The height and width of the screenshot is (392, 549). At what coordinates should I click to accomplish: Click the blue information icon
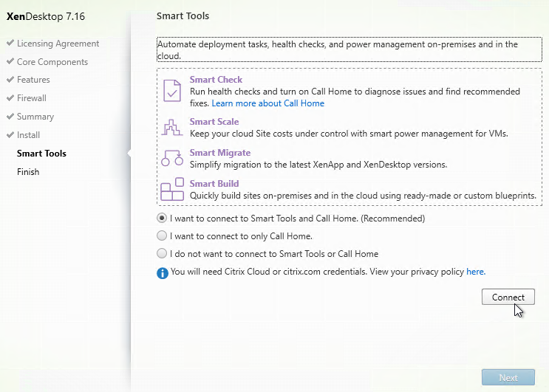coord(163,272)
